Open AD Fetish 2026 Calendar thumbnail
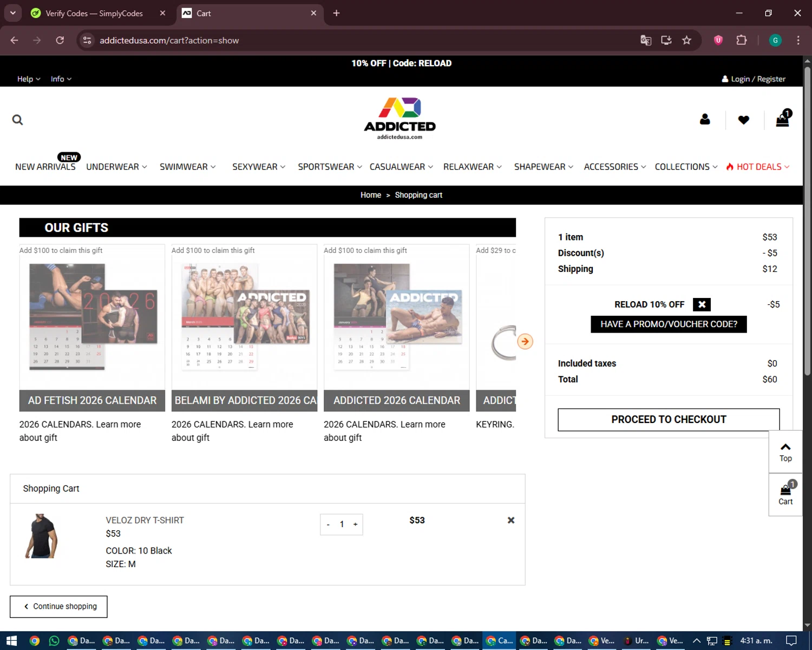The image size is (812, 650). pyautogui.click(x=93, y=317)
